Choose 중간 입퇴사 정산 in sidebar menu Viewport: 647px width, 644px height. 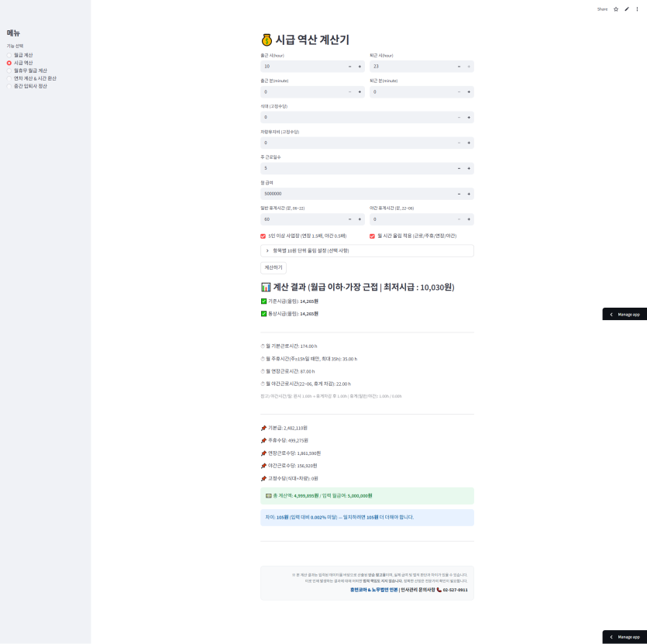9,86
